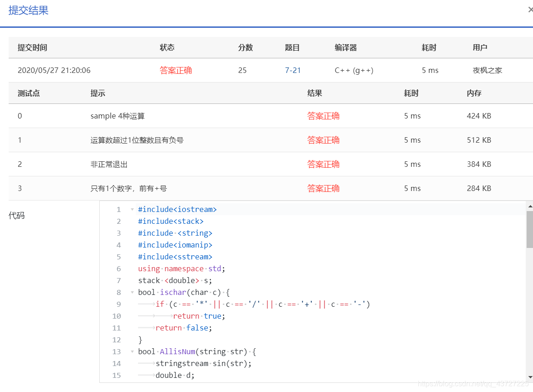Click the 分数 column header
The height and width of the screenshot is (392, 533).
click(x=245, y=47)
